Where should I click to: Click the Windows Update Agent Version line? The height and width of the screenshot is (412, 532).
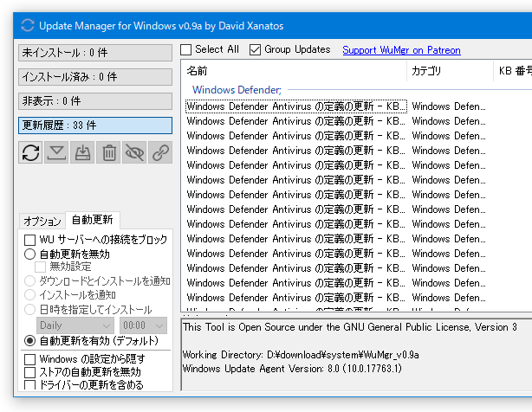point(292,369)
